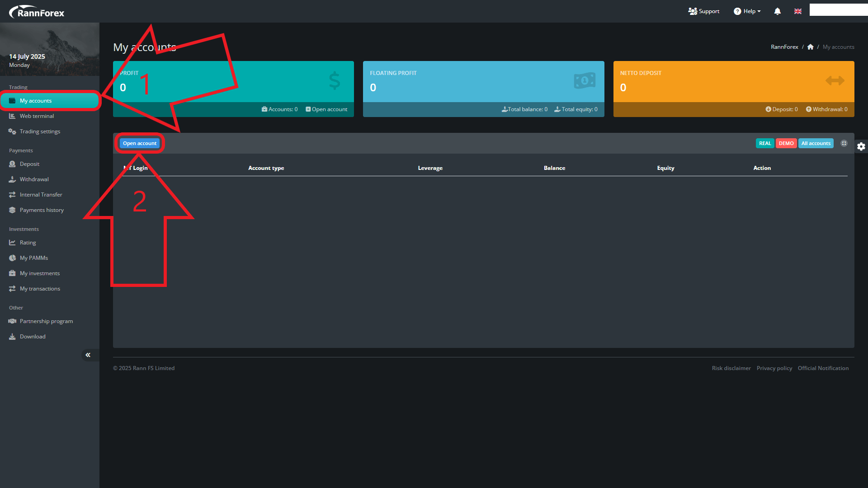Click the Rating chart icon
The width and height of the screenshot is (868, 488).
point(12,243)
